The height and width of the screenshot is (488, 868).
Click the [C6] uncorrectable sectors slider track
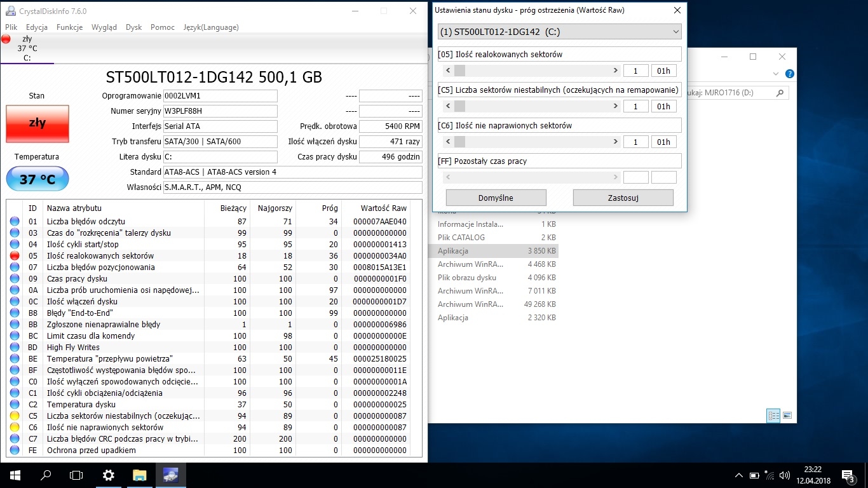click(532, 142)
